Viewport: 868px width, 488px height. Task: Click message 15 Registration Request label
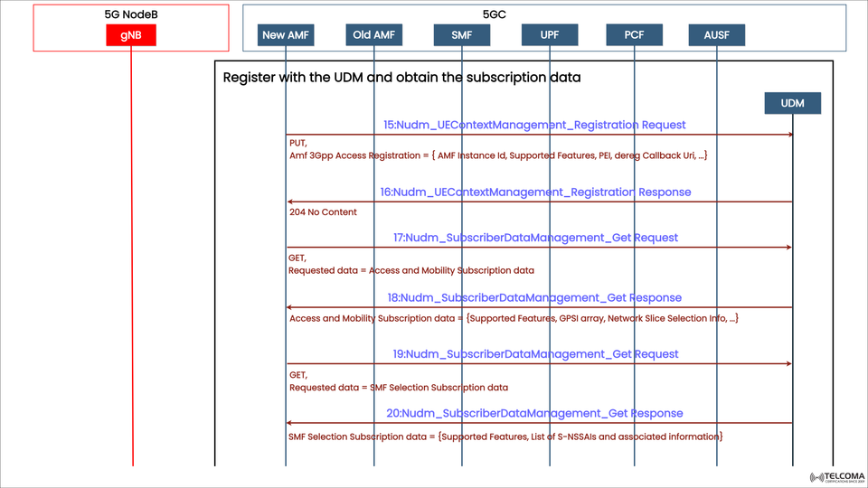point(534,125)
